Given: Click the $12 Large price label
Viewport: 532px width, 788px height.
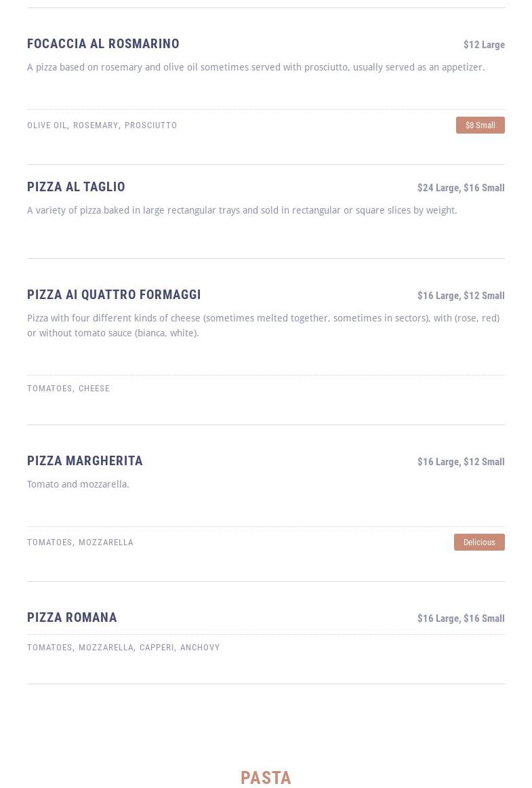Looking at the screenshot, I should [x=484, y=45].
